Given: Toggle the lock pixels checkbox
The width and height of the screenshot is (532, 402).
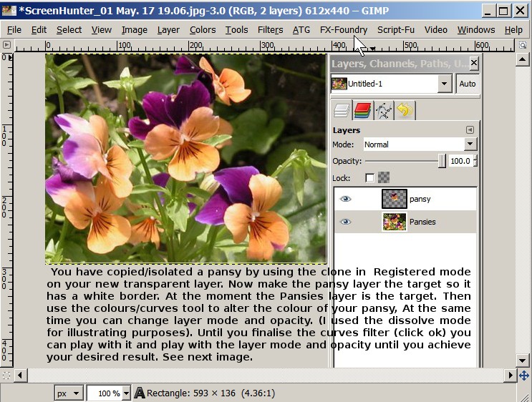Looking at the screenshot, I should click(369, 177).
